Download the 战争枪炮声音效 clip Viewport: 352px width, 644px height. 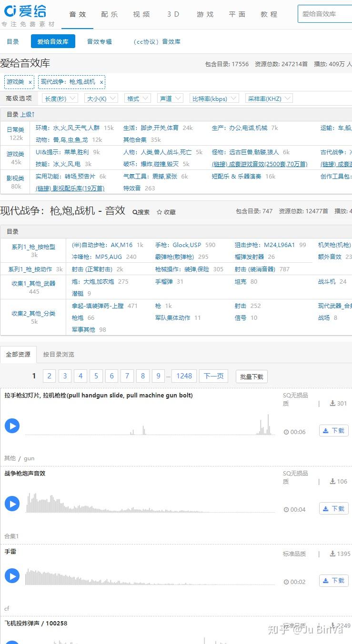333,509
